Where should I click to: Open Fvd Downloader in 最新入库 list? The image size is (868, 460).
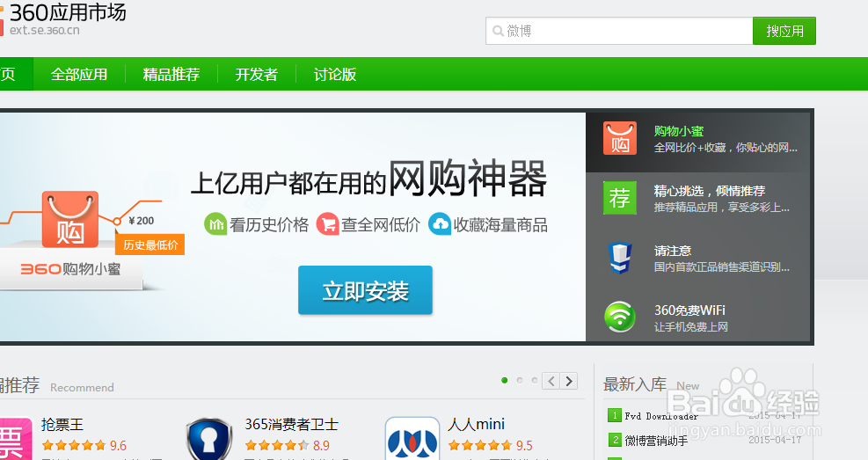pos(661,416)
